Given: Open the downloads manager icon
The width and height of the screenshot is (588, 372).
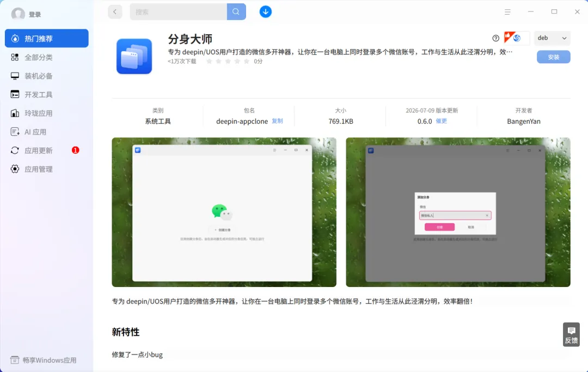Looking at the screenshot, I should coord(266,11).
